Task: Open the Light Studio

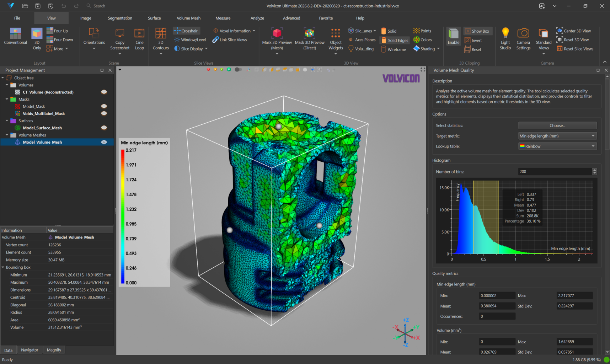Action: [505, 39]
